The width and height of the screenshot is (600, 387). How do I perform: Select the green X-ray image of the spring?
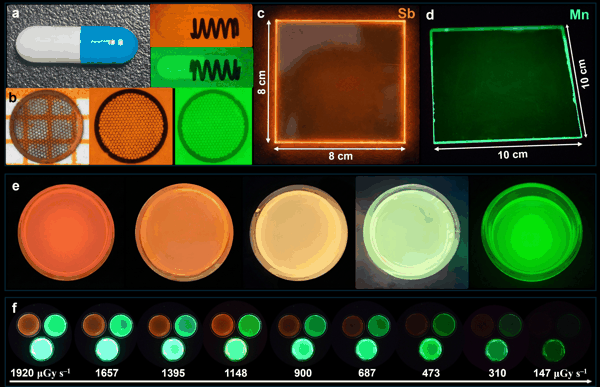click(x=202, y=67)
